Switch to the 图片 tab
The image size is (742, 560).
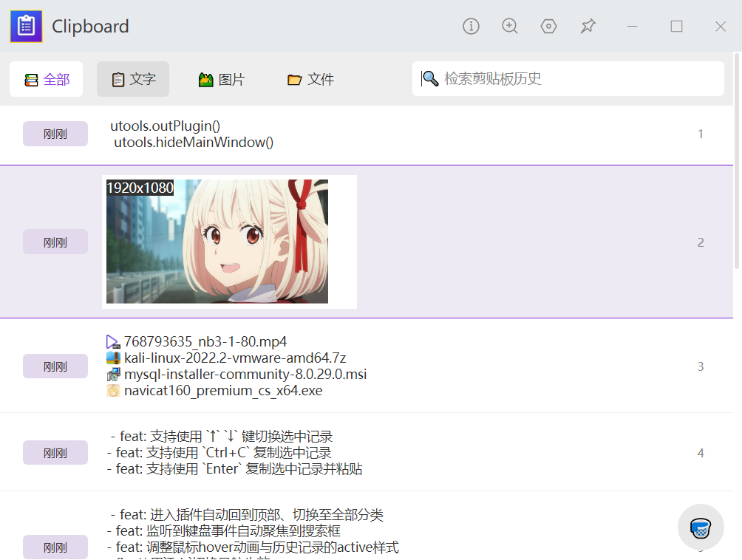point(221,79)
